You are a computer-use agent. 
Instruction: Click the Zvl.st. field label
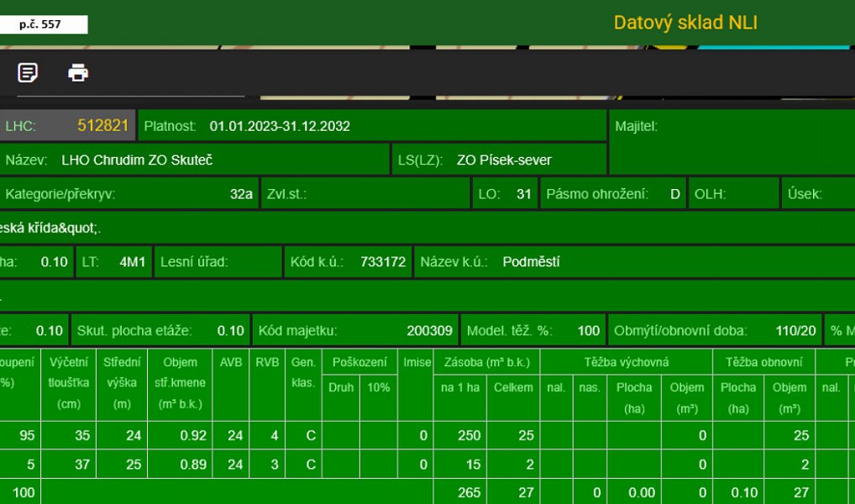pyautogui.click(x=286, y=194)
